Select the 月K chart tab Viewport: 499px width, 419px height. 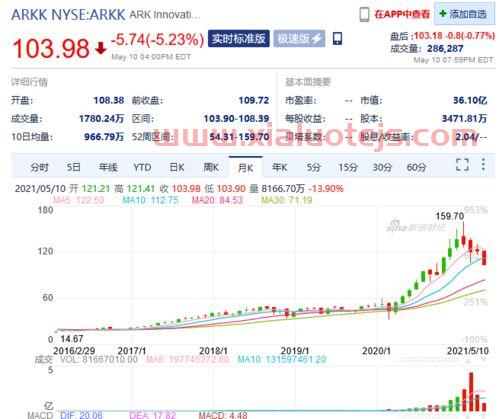(x=245, y=167)
